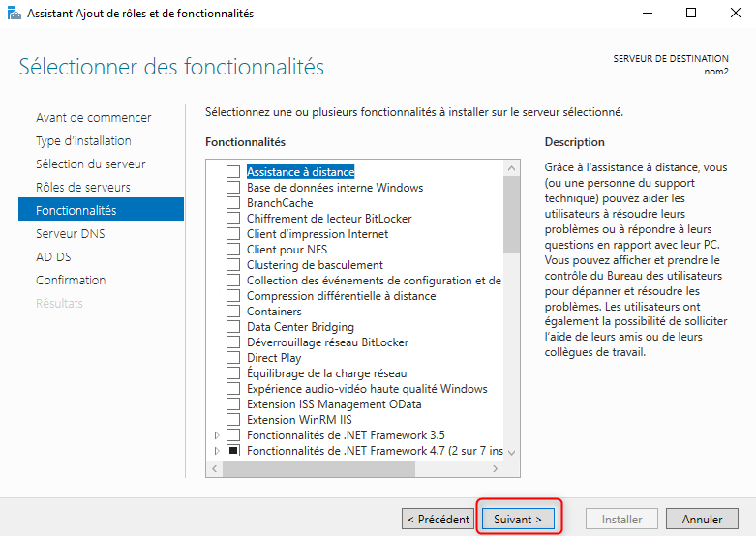Screen dimensions: 756x536
Task: Check Extension WinRM IIS checkbox
Action: [233, 419]
